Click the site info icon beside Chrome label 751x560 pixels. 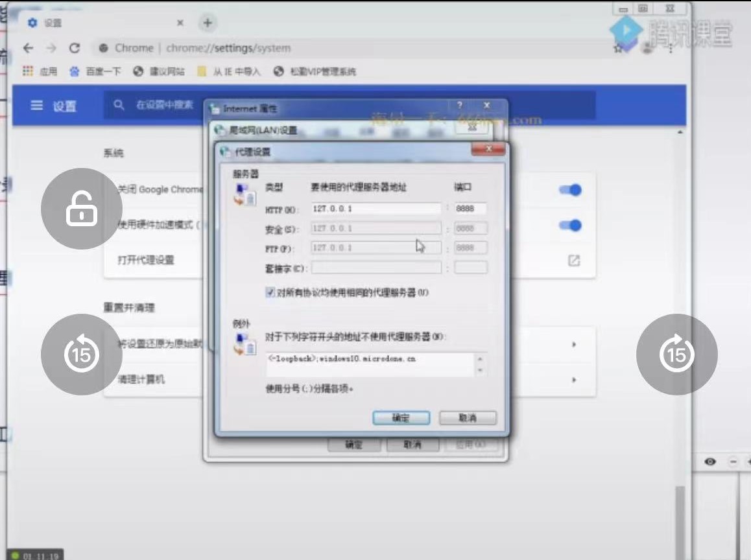coord(104,49)
